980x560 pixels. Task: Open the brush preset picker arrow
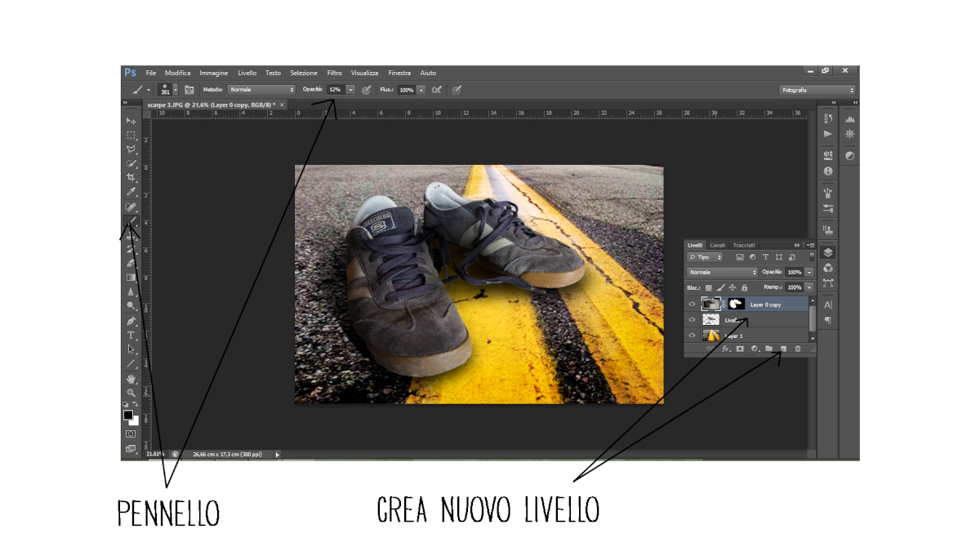pyautogui.click(x=176, y=90)
